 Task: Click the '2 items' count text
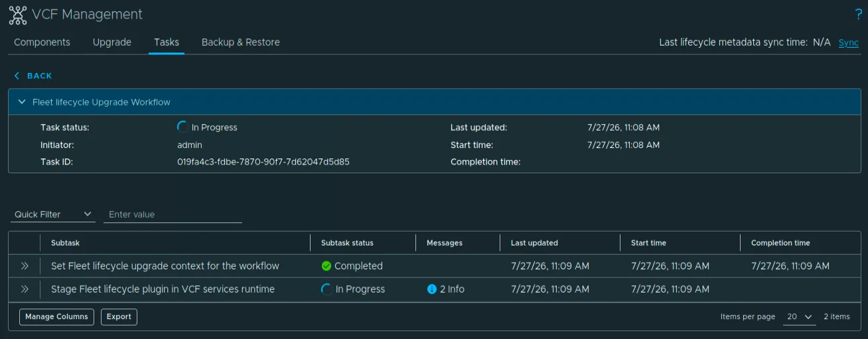click(837, 317)
